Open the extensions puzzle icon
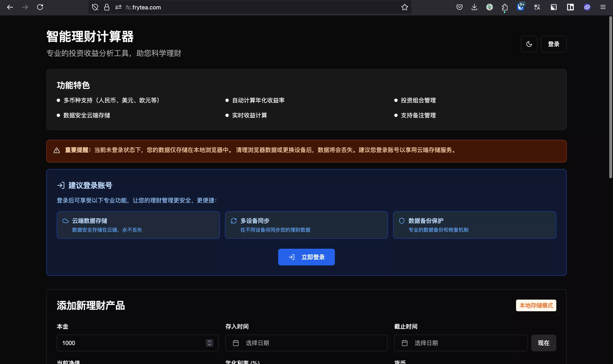 tap(505, 7)
